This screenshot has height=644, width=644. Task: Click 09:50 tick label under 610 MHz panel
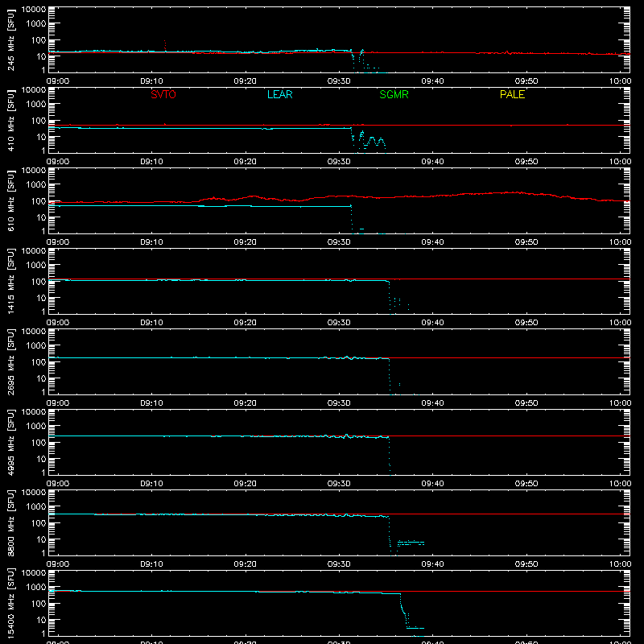526,242
